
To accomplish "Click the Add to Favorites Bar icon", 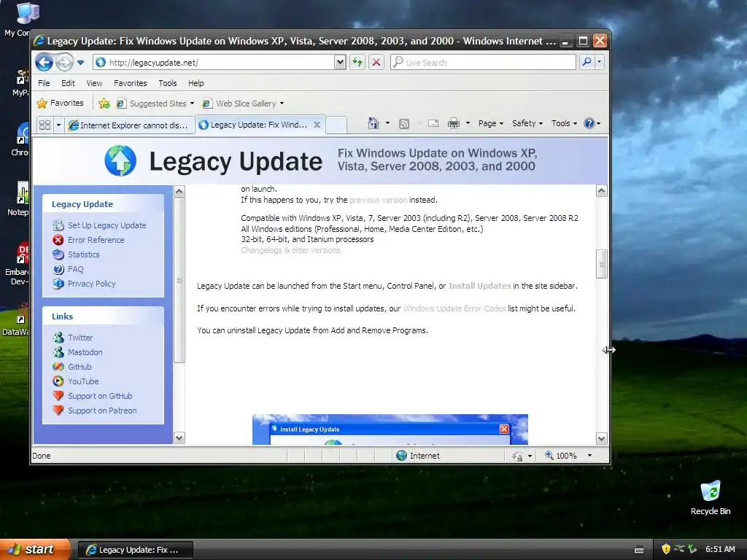I will tap(104, 104).
